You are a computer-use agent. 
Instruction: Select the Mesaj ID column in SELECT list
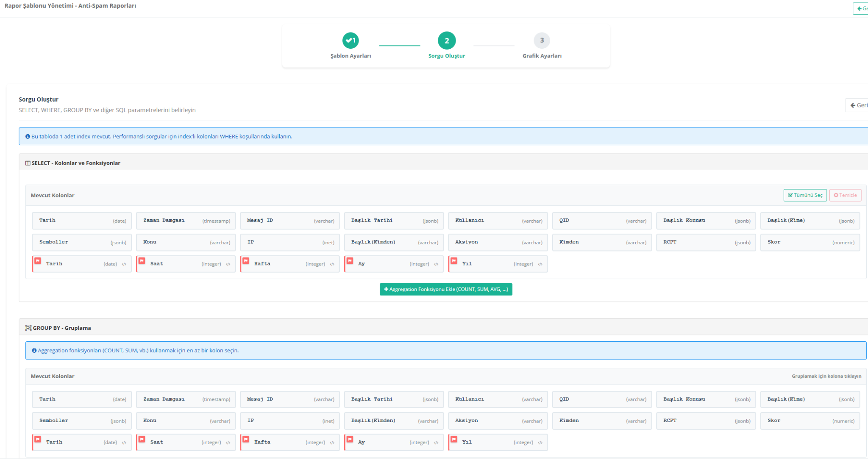pos(290,221)
